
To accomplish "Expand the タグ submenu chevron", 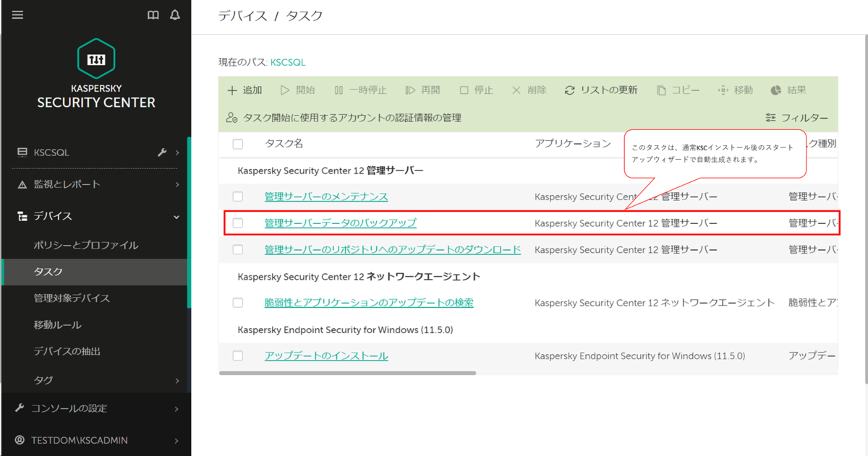I will [177, 380].
